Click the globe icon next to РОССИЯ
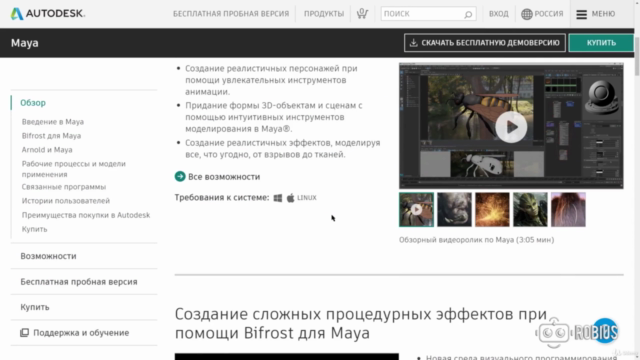Viewport: 640px width, 360px height. 527,14
